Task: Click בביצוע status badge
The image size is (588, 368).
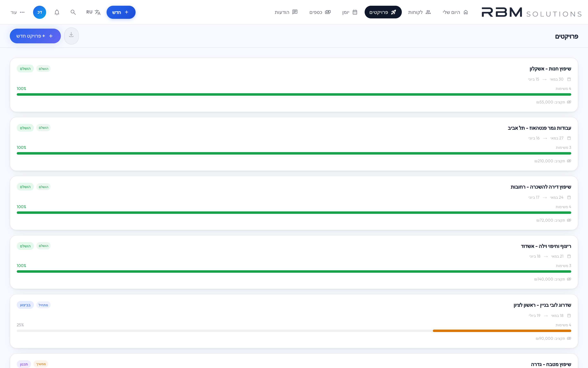Action: pyautogui.click(x=25, y=305)
